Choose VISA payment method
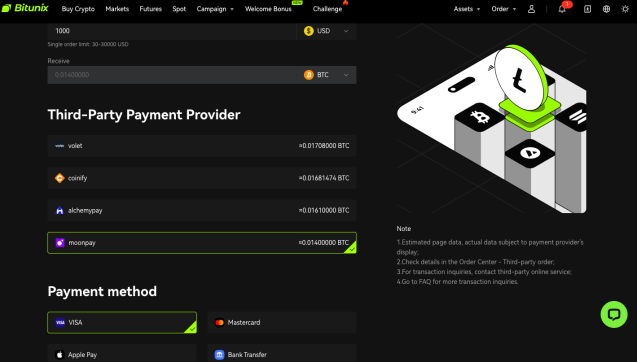The image size is (637, 362). pyautogui.click(x=122, y=323)
